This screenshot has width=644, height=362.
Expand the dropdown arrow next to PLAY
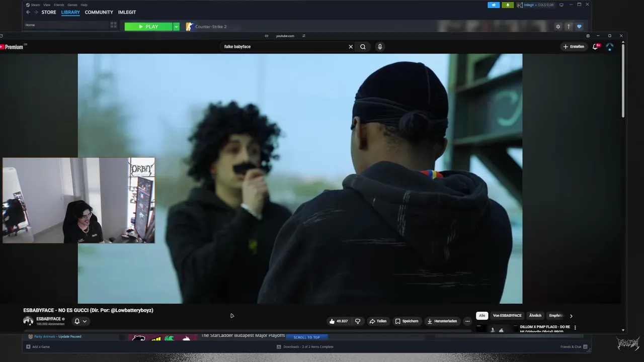176,27
